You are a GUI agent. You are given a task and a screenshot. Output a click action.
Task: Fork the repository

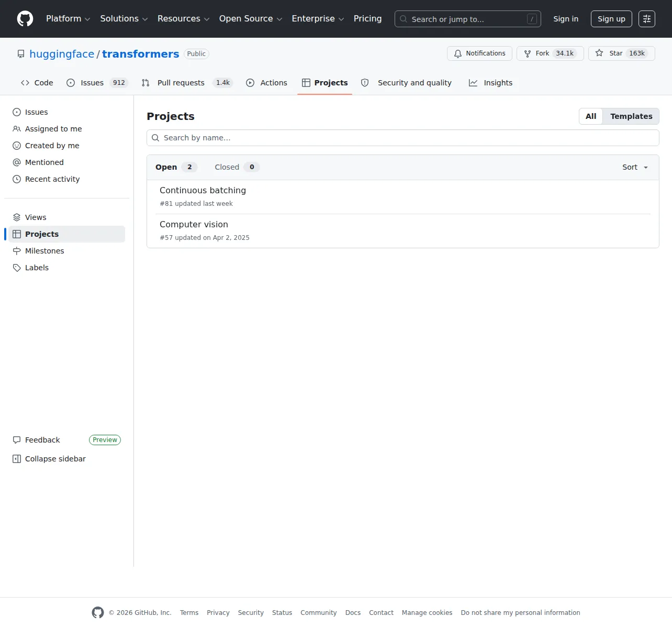(550, 53)
